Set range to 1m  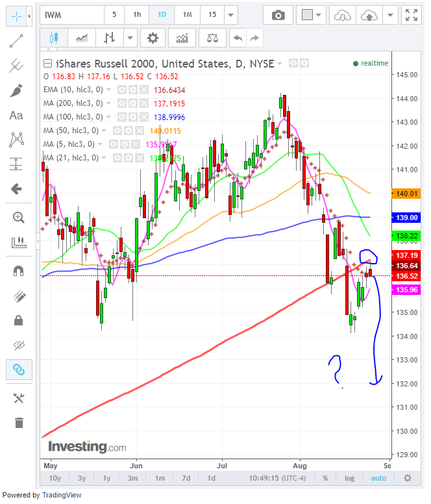click(160, 478)
